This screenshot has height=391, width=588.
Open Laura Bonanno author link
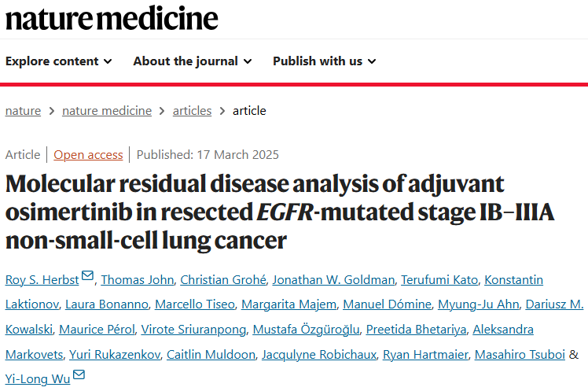point(107,304)
